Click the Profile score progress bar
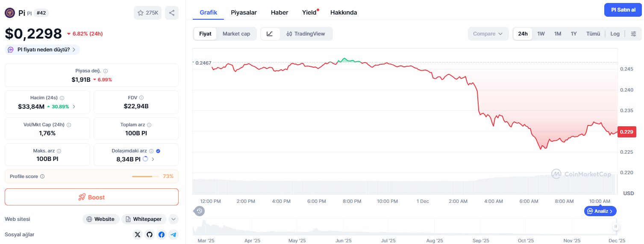The image size is (644, 244). click(146, 176)
